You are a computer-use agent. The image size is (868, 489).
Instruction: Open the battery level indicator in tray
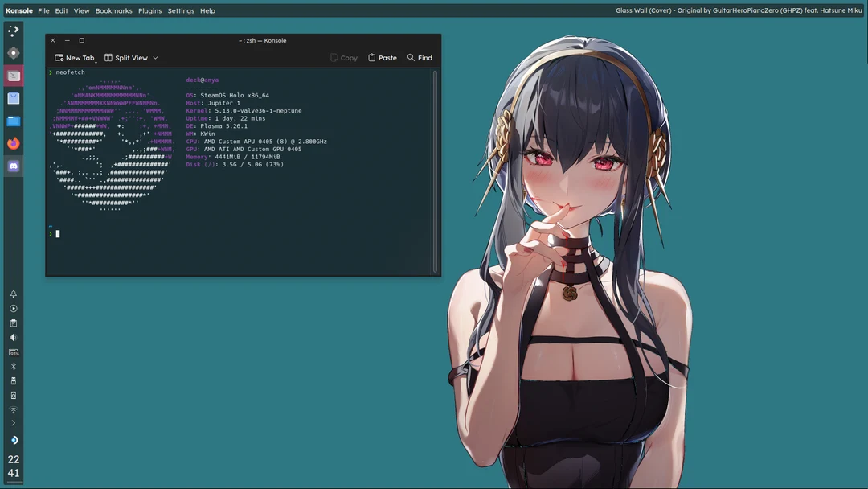click(13, 351)
